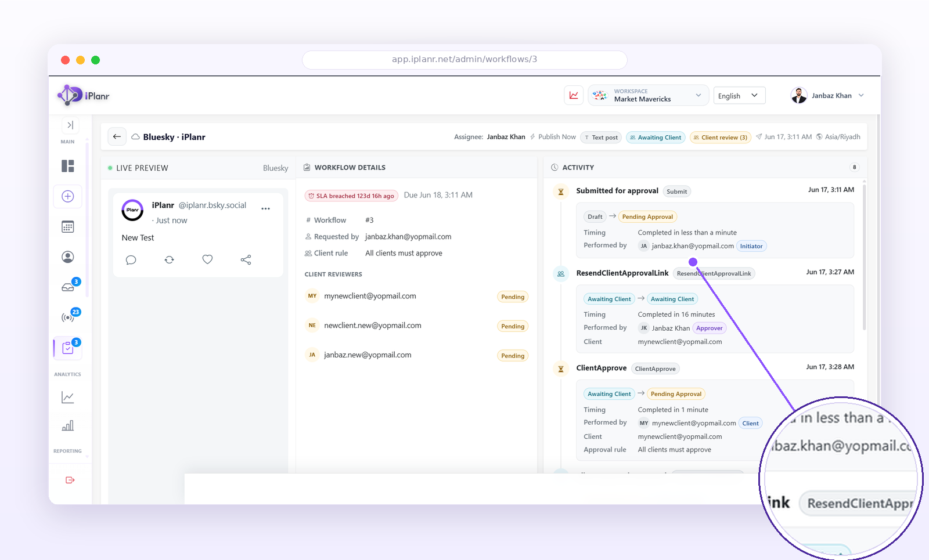Open the workflows clipboard icon in sidebar
This screenshot has width=929, height=560.
click(69, 348)
